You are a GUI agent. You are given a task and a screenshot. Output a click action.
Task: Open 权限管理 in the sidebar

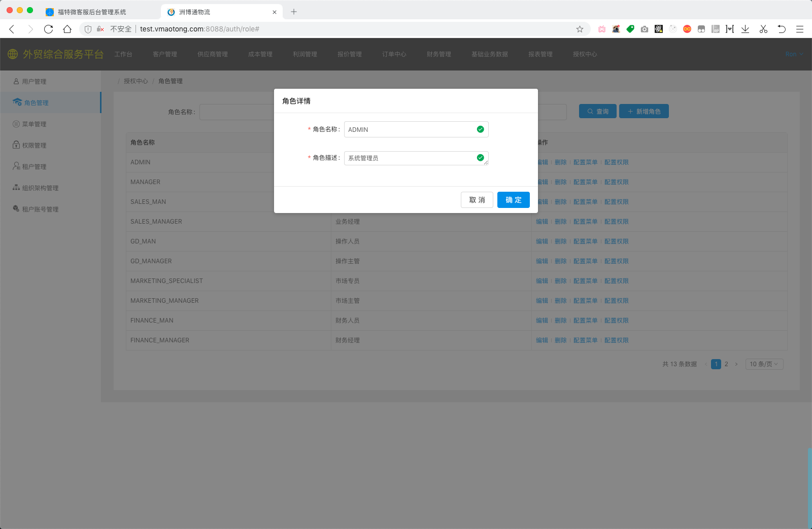pos(50,145)
